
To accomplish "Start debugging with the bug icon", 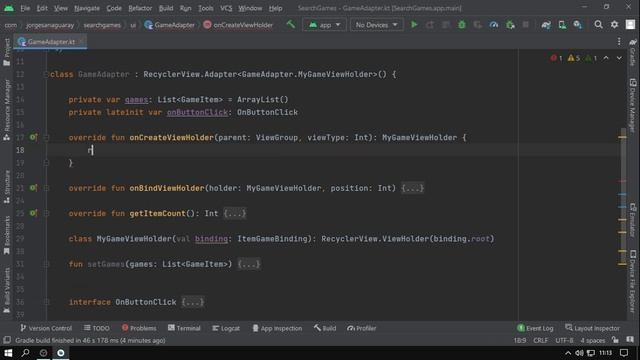I will tap(462, 25).
